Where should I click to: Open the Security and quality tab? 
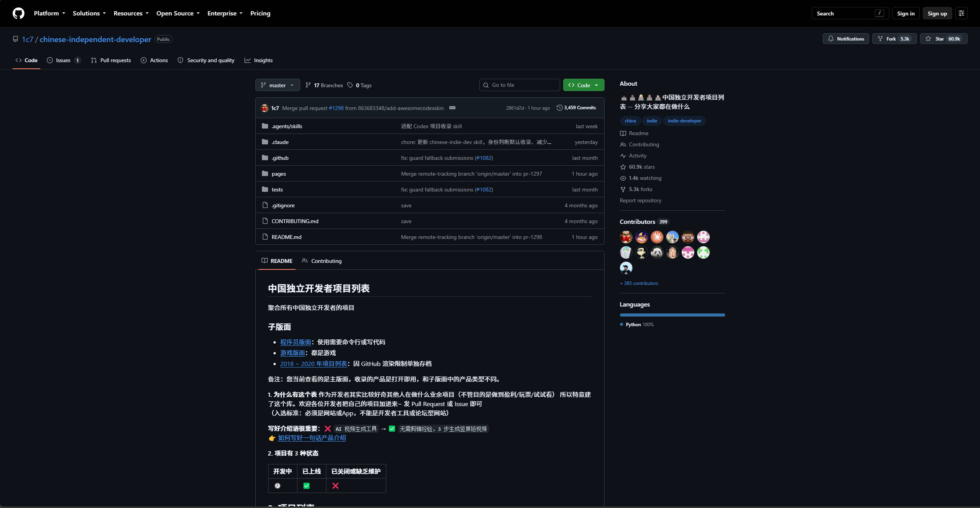pos(206,60)
